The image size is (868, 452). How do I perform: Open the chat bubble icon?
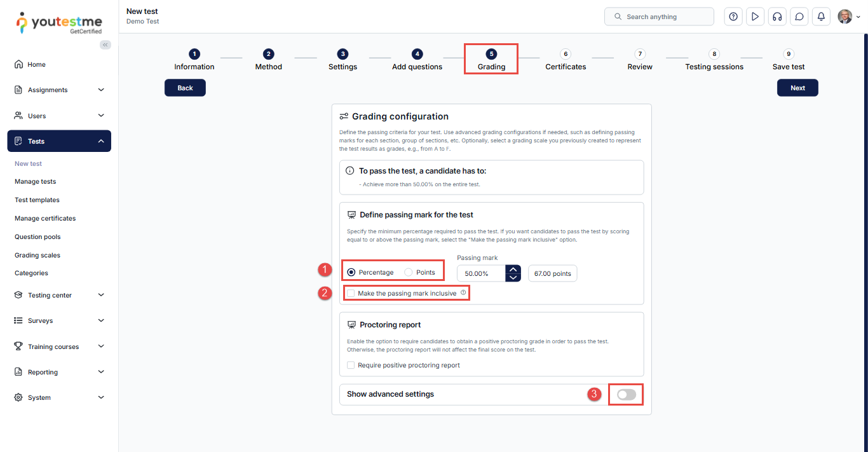pos(799,17)
